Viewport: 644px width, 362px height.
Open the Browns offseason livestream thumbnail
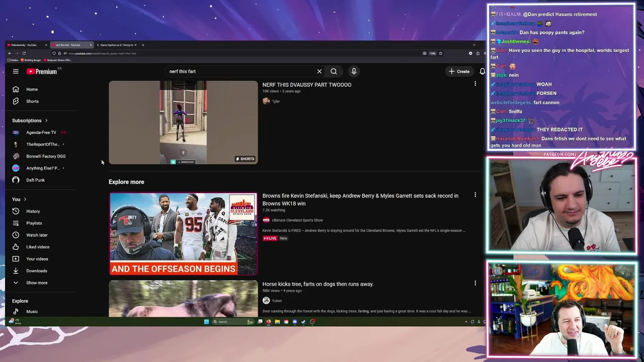coord(183,234)
